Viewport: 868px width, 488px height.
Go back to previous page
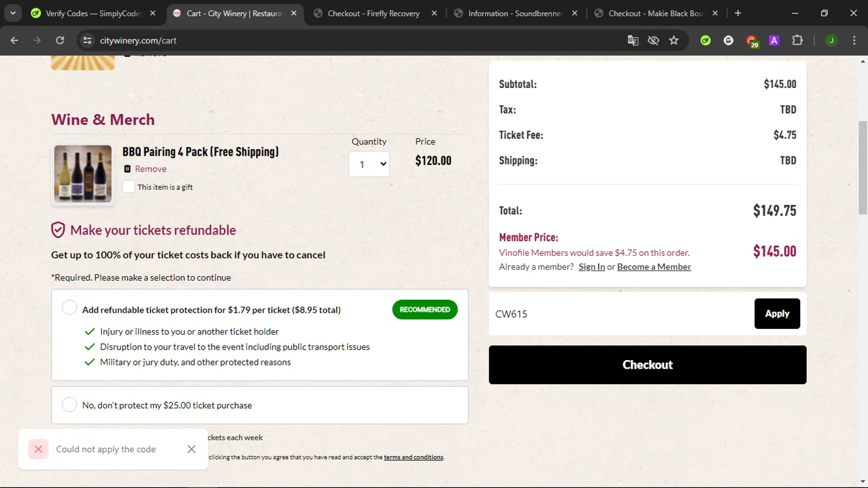click(14, 41)
